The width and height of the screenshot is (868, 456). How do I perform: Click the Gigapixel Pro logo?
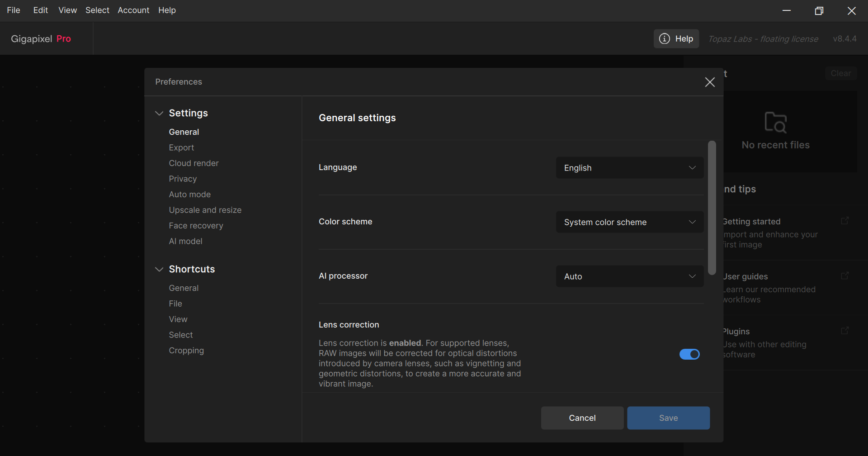coord(41,39)
